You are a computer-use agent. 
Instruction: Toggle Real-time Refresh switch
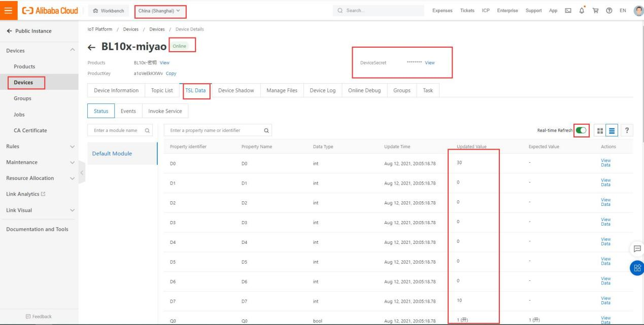[581, 130]
